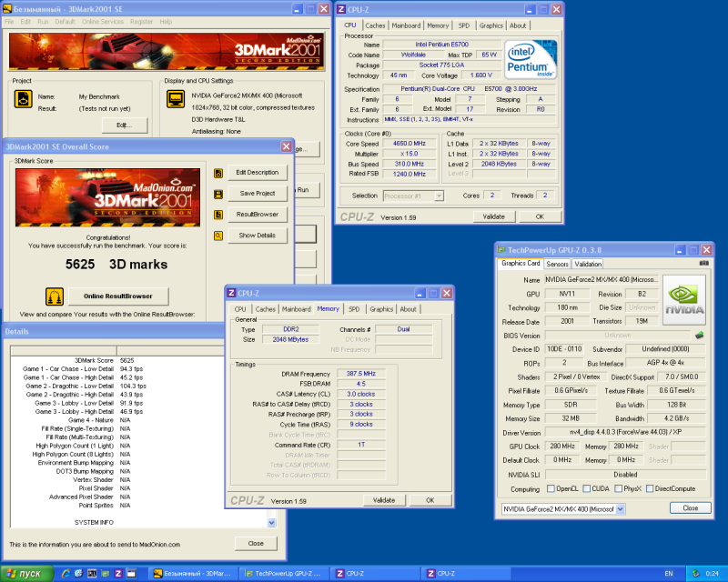This screenshot has width=728, height=582.
Task: Open the SPD tab in top CPU-Z window
Action: click(464, 26)
